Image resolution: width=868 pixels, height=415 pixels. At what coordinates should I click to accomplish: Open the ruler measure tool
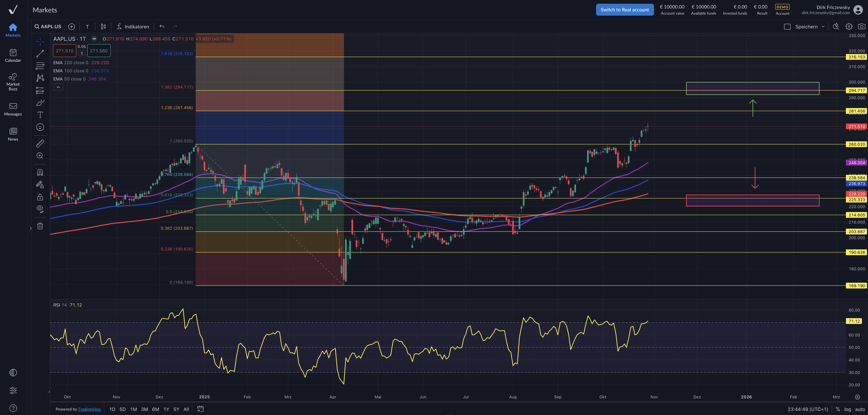[x=40, y=143]
